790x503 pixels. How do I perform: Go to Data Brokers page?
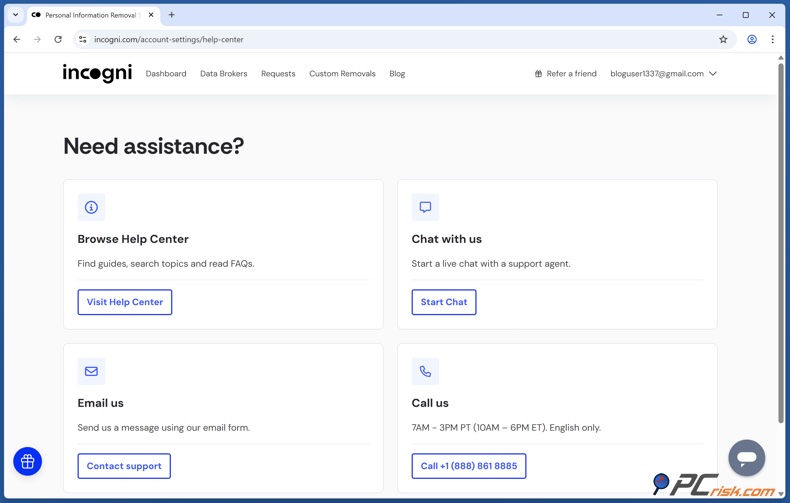point(223,74)
